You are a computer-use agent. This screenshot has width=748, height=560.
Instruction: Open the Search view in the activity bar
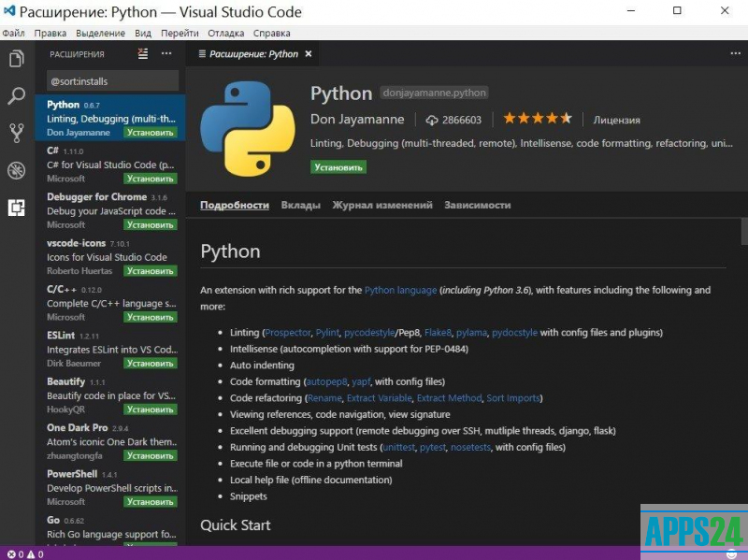[x=16, y=95]
